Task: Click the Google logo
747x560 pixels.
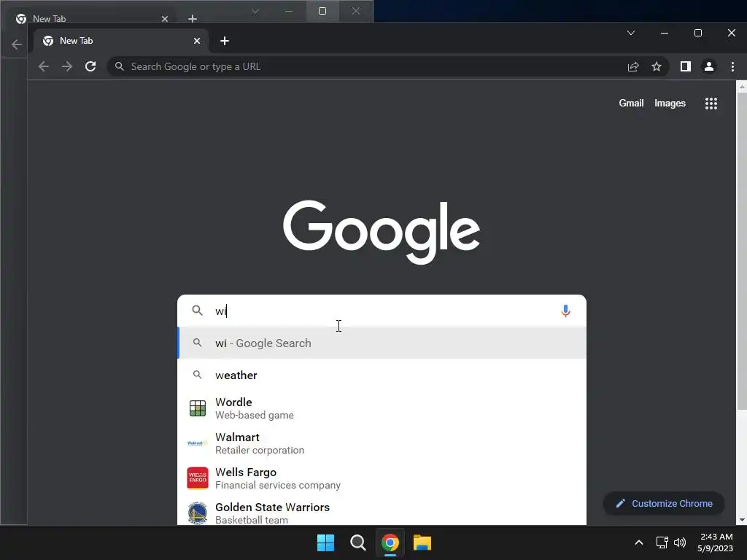Action: pyautogui.click(x=381, y=232)
